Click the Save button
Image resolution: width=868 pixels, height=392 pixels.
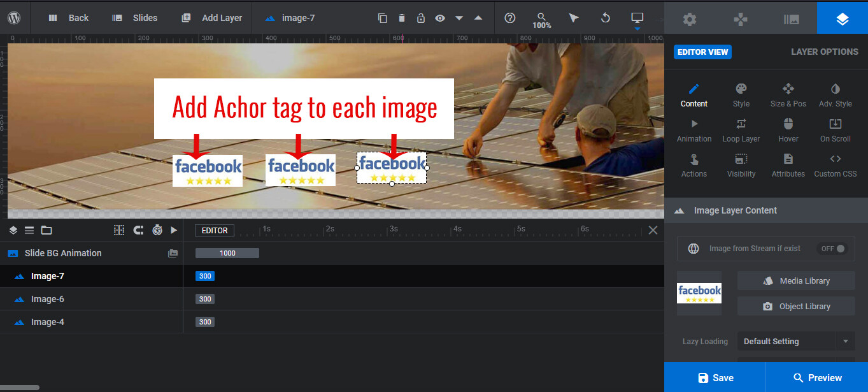point(715,377)
